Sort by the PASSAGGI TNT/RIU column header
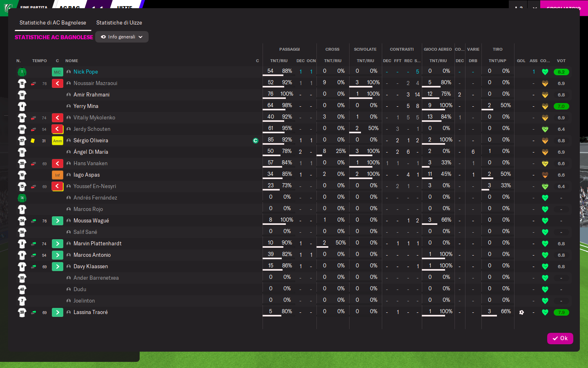588x368 pixels. [x=279, y=61]
